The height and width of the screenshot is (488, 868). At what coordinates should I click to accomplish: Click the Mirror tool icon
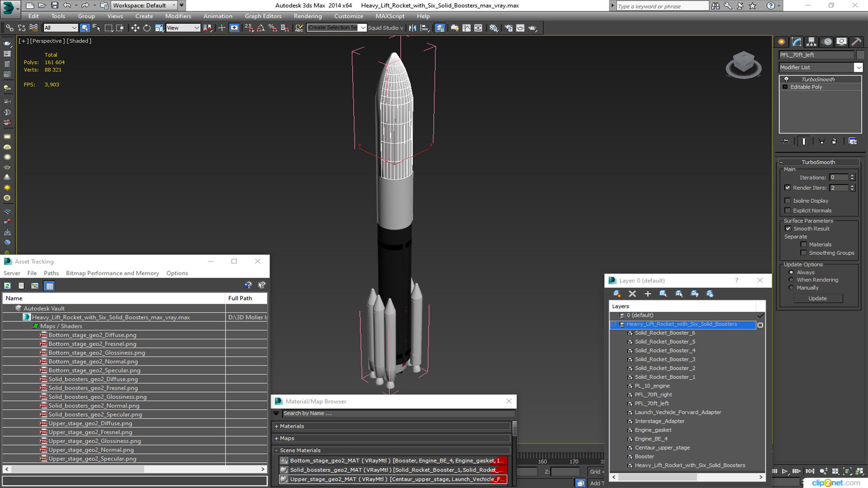(412, 28)
